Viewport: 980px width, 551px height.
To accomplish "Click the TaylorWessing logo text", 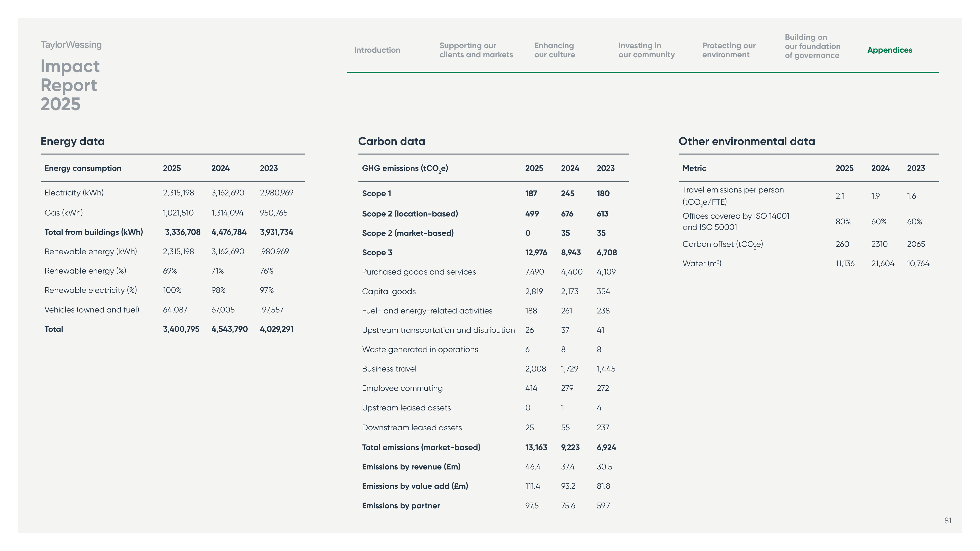I will tap(71, 45).
